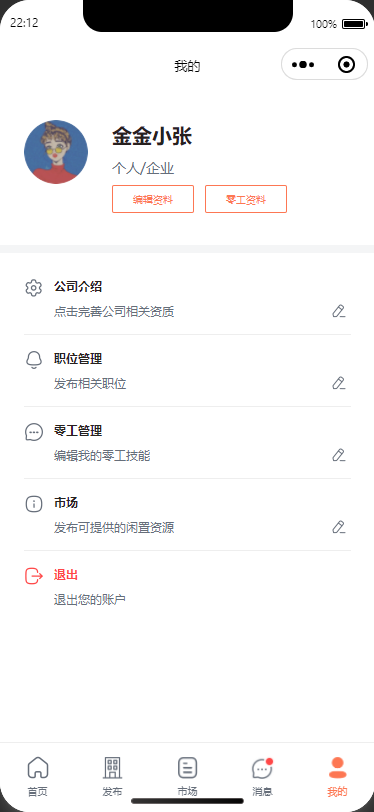The height and width of the screenshot is (812, 374).
Task: Click the 编辑资料 button
Action: [x=153, y=199]
